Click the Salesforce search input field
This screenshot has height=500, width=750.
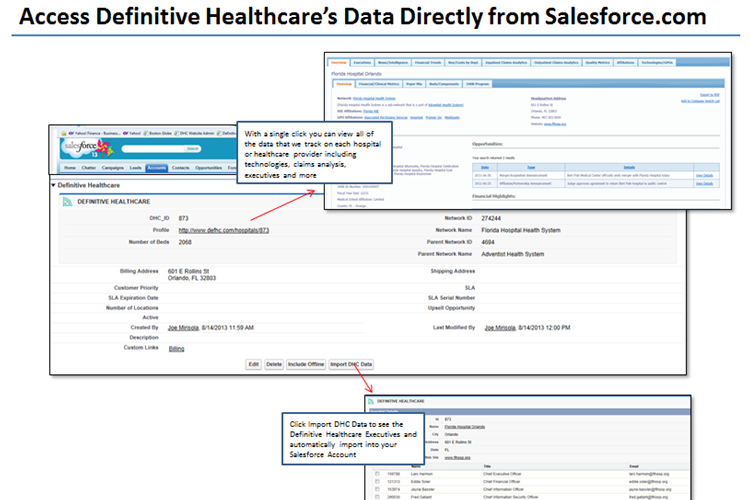coord(154,149)
